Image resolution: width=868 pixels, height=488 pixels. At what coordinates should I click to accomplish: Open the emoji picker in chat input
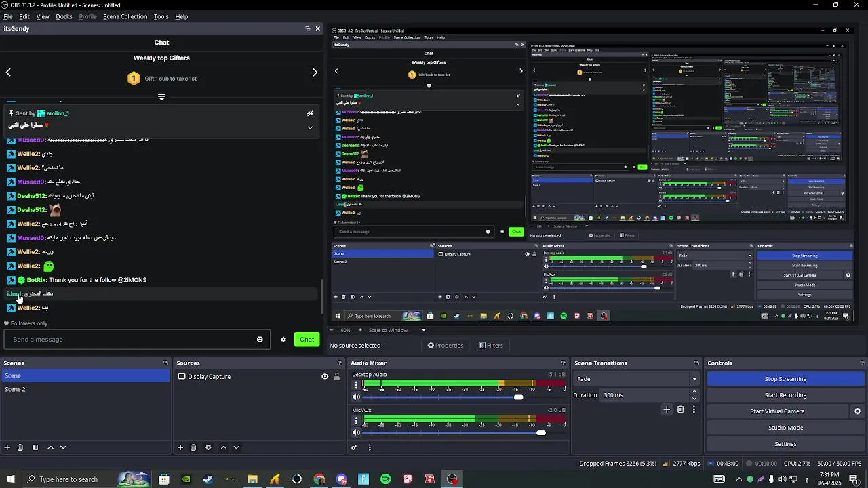260,340
